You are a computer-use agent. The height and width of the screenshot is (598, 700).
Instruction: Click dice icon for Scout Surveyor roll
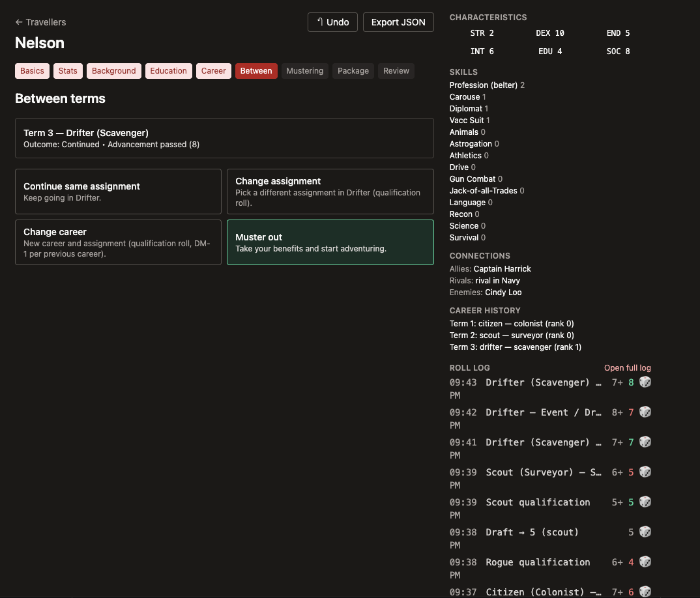pos(645,472)
